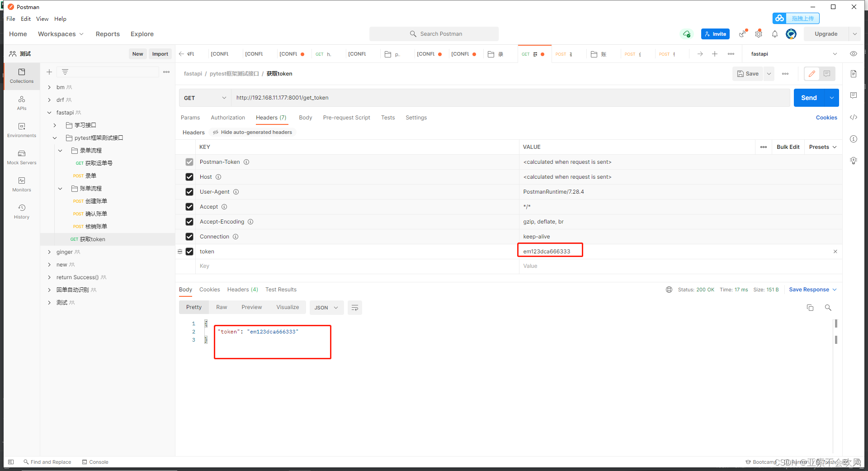This screenshot has width=868, height=471.
Task: Open the lightbulb related collections icon
Action: 854,161
